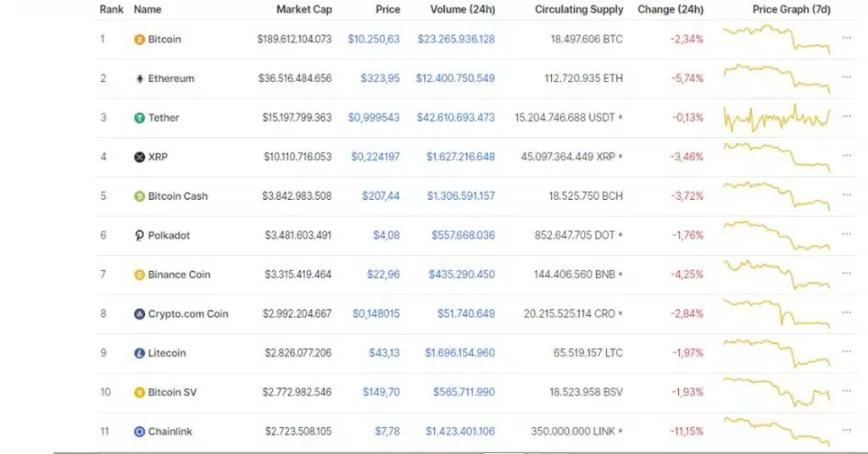Click the Ethereum diamond logo icon

[140, 79]
